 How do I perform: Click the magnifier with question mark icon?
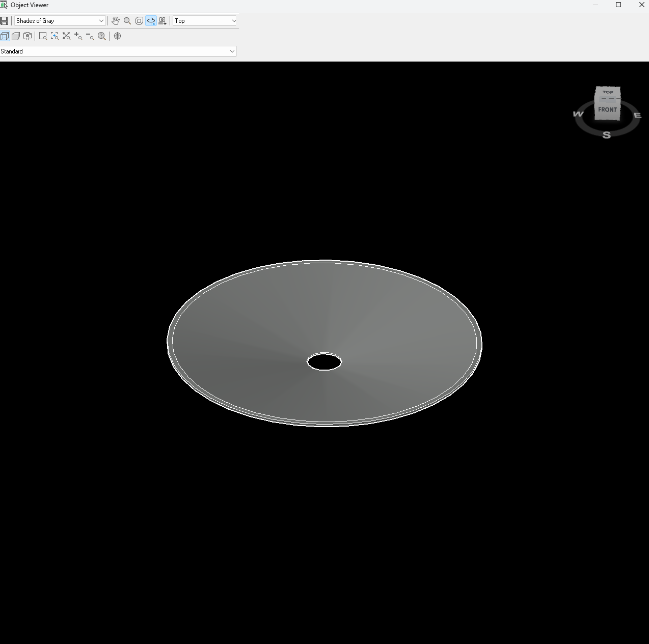point(102,36)
